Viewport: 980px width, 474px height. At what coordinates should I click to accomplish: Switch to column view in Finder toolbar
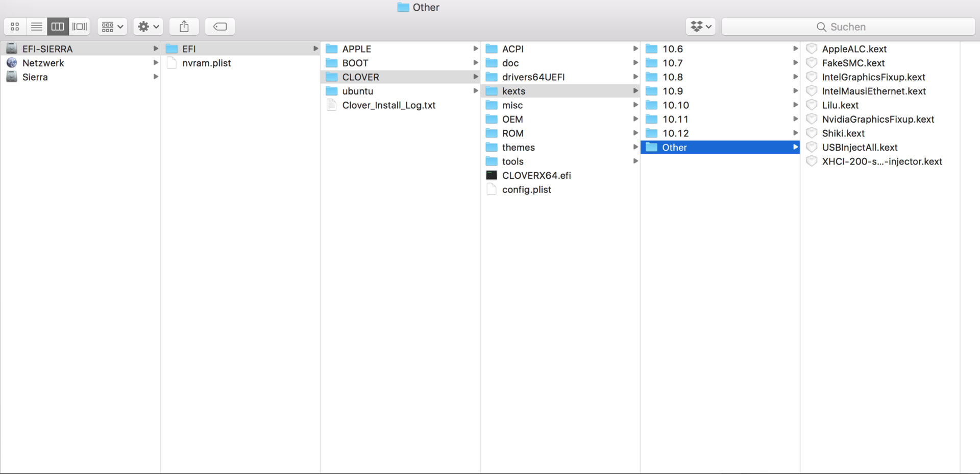[x=58, y=27]
